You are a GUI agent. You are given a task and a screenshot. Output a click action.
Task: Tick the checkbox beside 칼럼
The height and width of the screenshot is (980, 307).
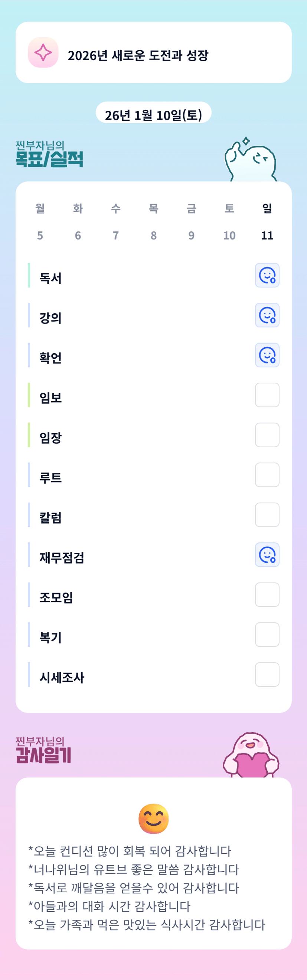point(267,515)
